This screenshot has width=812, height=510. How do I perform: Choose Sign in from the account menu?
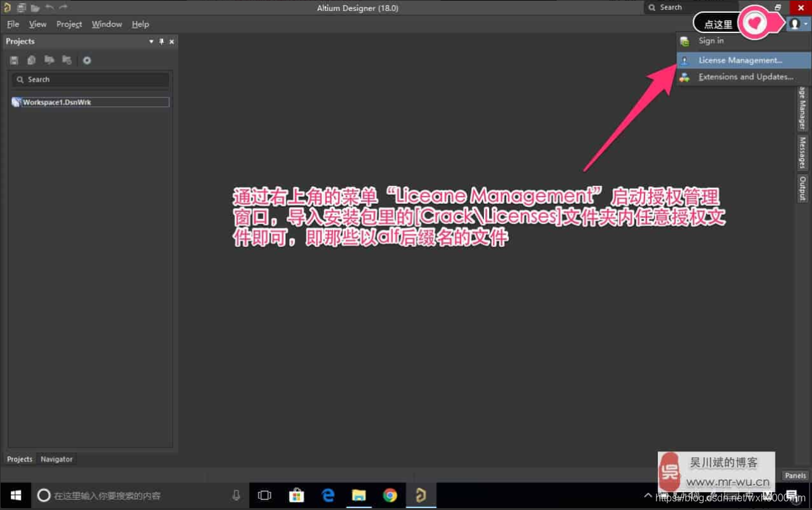pos(711,41)
